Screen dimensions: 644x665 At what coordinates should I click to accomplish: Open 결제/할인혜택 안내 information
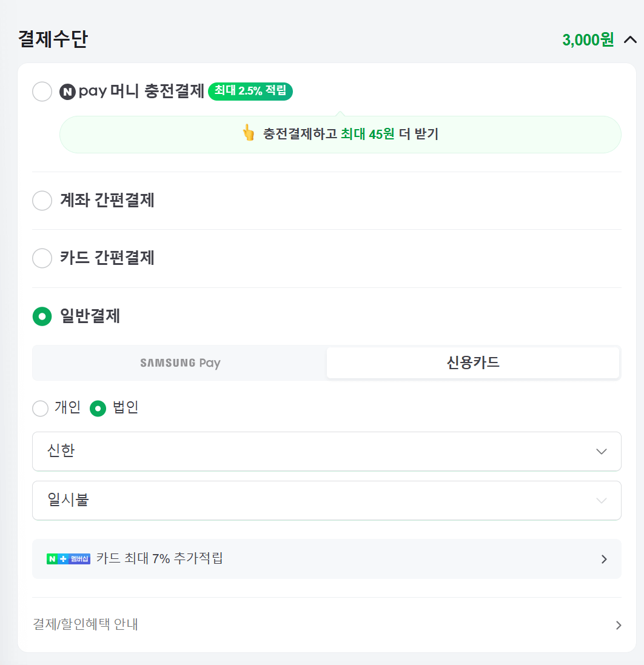326,625
